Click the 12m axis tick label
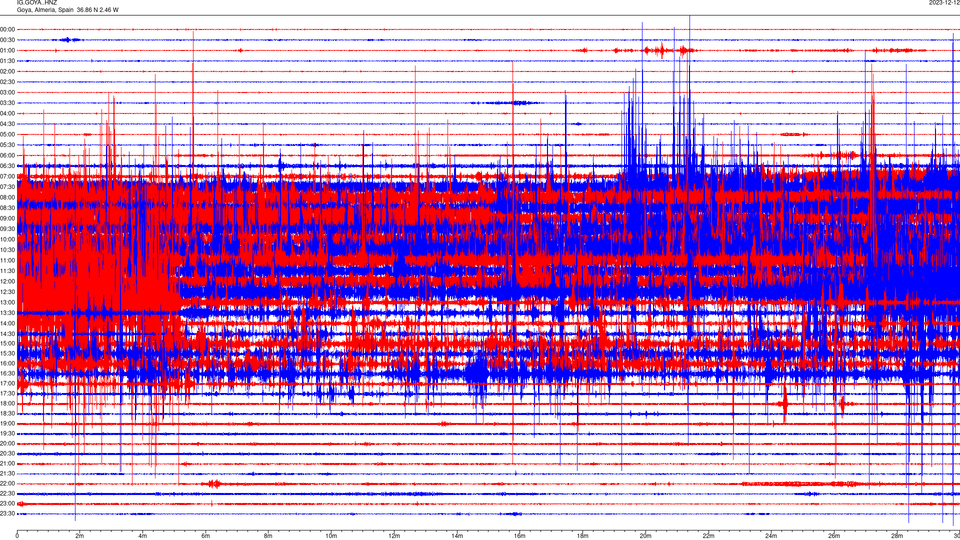 click(394, 536)
